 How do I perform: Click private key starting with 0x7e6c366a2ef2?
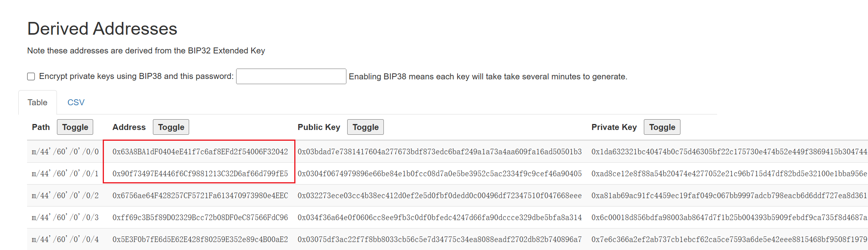click(x=729, y=239)
